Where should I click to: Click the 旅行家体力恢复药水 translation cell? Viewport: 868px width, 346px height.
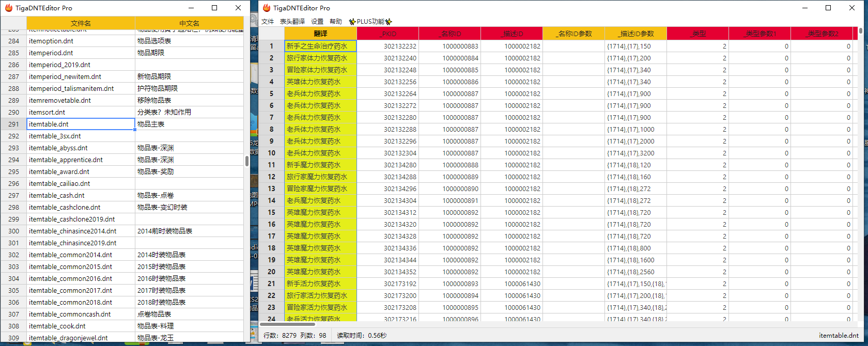coord(320,58)
